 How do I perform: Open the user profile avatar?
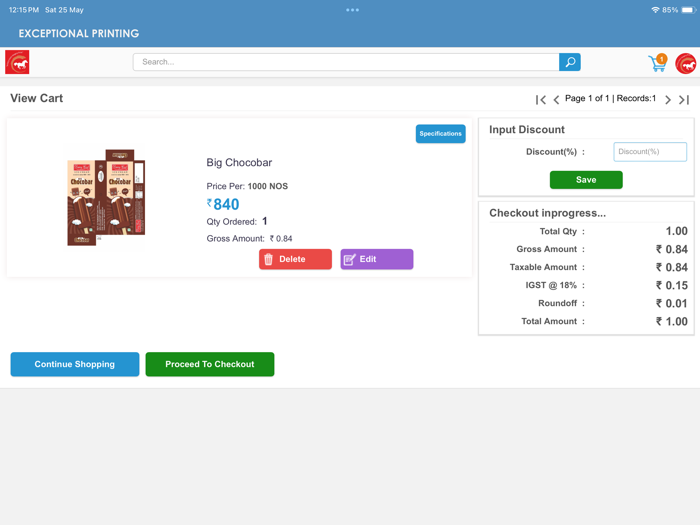click(x=686, y=63)
